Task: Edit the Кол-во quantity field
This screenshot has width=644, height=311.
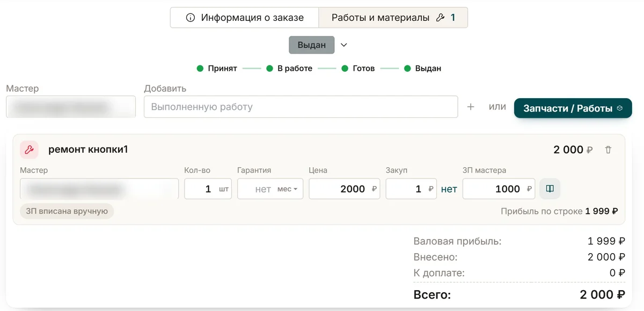Action: 208,189
